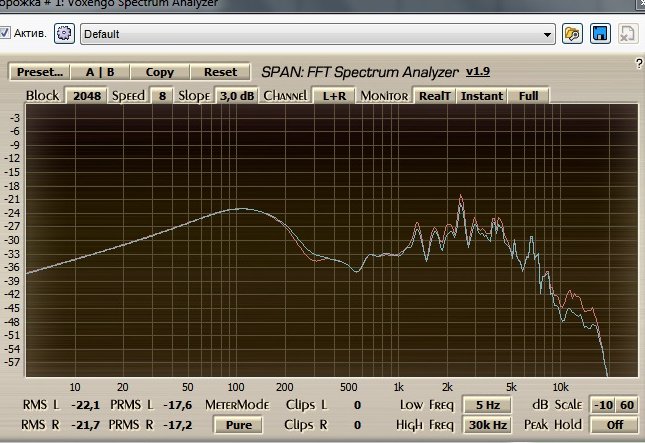Image resolution: width=645 pixels, height=443 pixels.
Task: Click the load preset folder icon
Action: (573, 34)
